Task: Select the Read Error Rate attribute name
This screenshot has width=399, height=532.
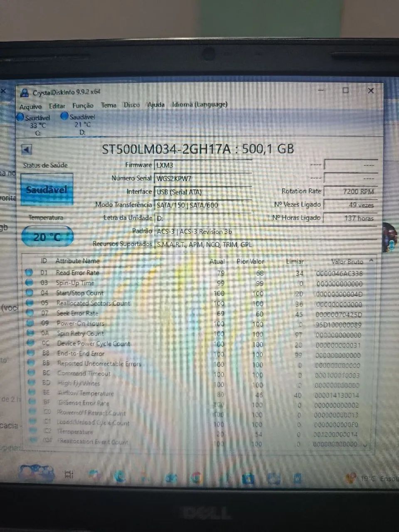Action: (78, 273)
